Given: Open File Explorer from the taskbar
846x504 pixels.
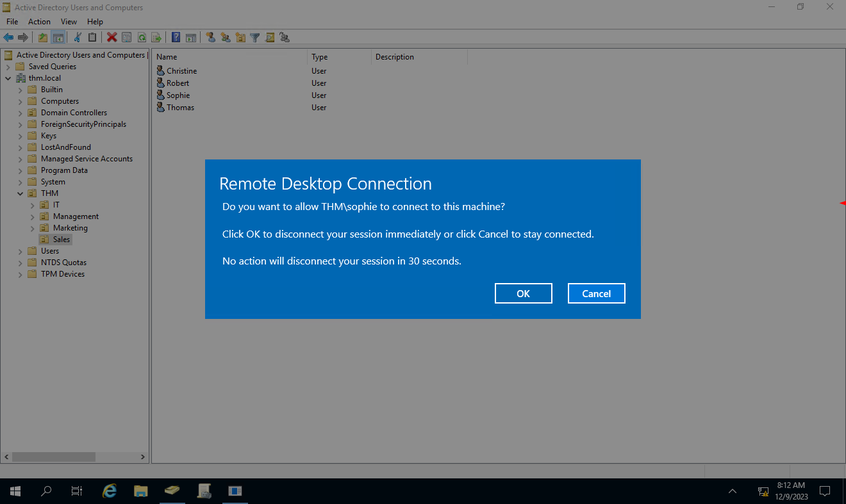Looking at the screenshot, I should [141, 491].
